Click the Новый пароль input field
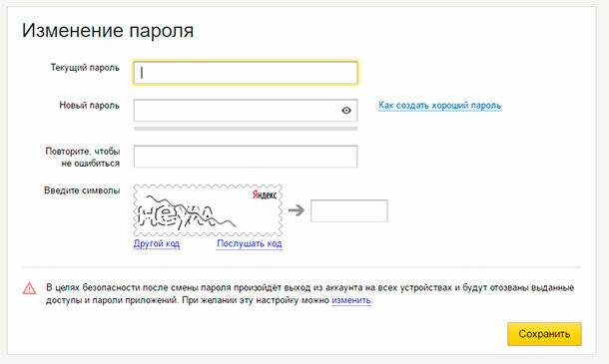The height and width of the screenshot is (364, 609). tap(246, 111)
